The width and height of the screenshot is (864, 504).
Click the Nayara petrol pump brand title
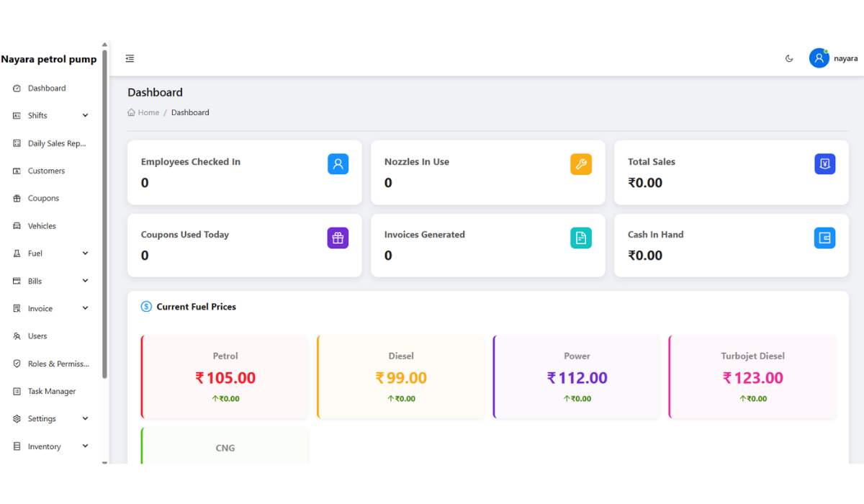[x=49, y=59]
